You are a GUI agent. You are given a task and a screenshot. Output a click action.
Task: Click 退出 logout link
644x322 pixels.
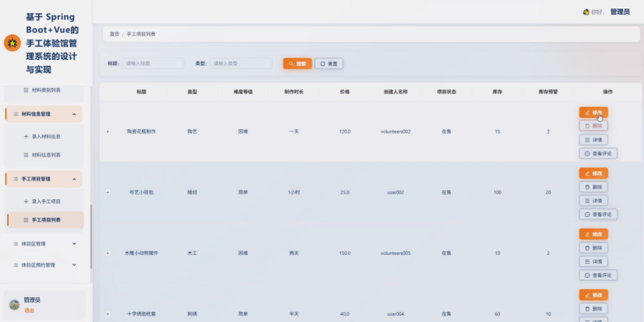tap(29, 310)
